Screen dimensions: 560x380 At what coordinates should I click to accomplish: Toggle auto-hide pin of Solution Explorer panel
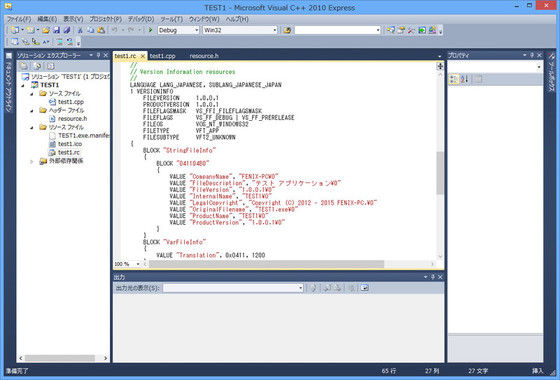point(98,55)
